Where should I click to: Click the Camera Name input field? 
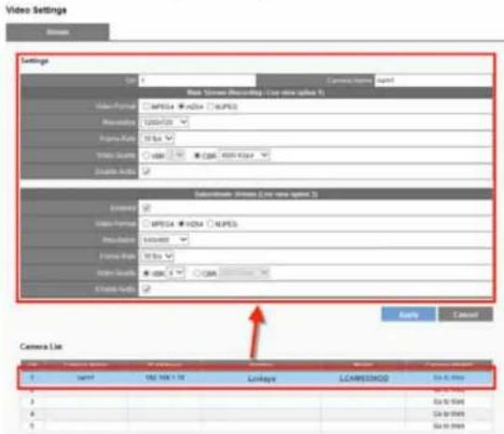click(433, 80)
